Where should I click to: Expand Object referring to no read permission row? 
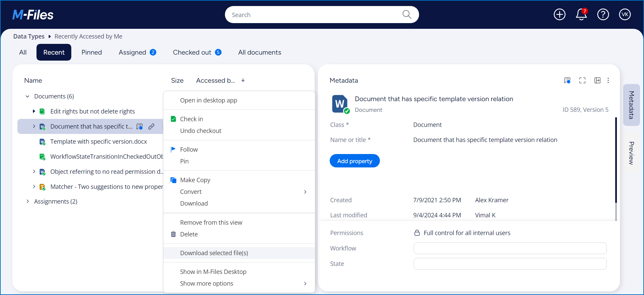pos(34,171)
